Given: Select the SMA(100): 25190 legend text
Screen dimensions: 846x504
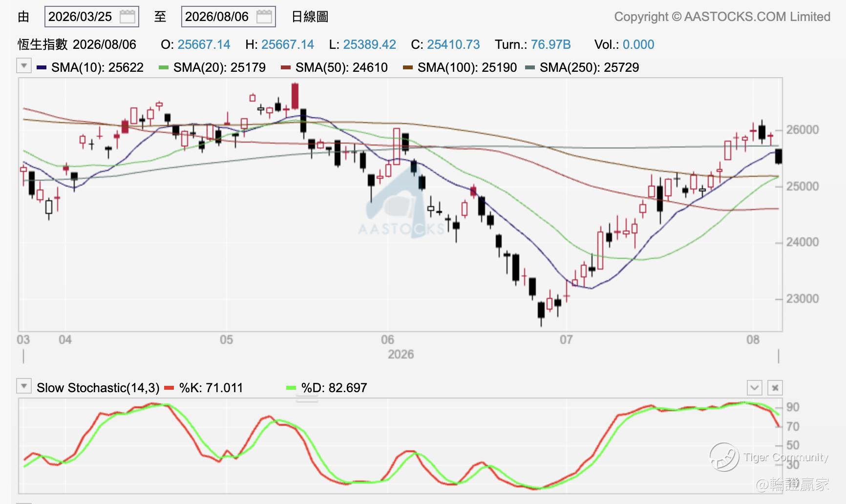Looking at the screenshot, I should pyautogui.click(x=467, y=67).
